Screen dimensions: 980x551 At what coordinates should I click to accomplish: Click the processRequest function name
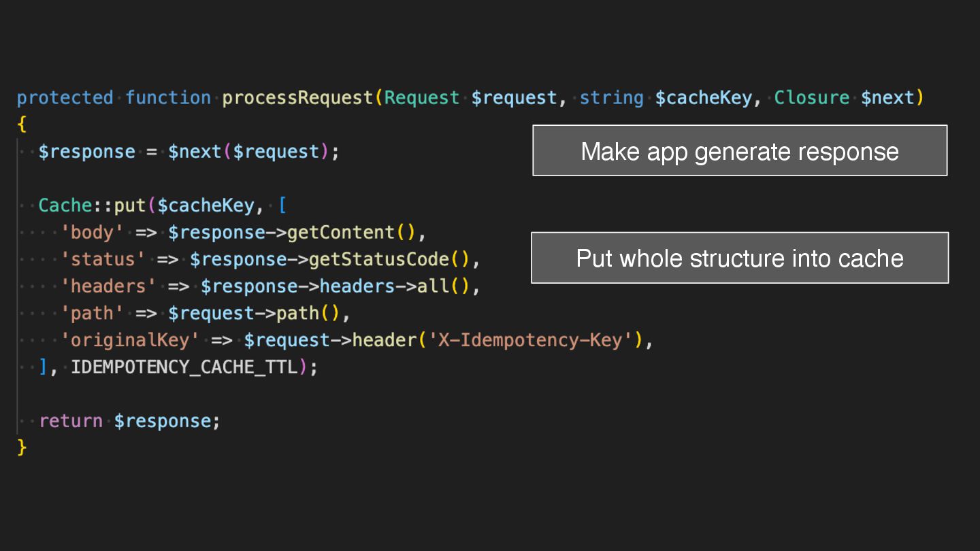(x=298, y=98)
